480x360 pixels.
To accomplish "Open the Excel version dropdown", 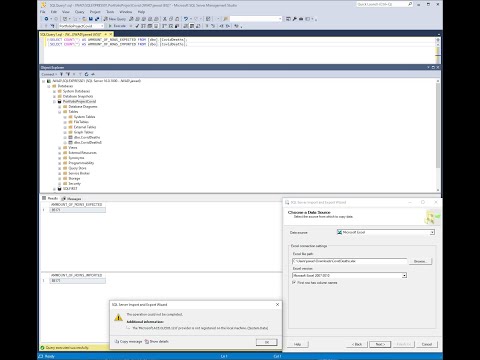I will pos(404,276).
